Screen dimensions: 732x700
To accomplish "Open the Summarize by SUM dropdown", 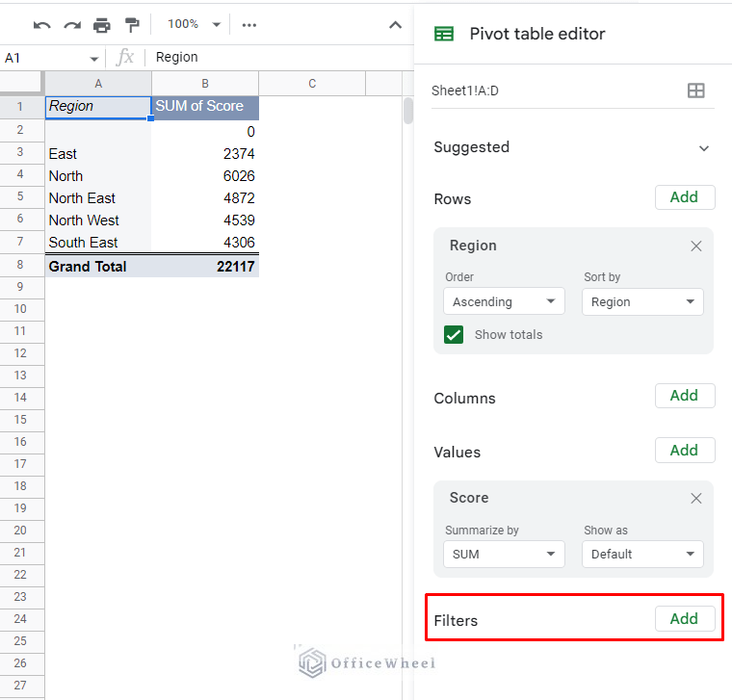I will tap(504, 554).
